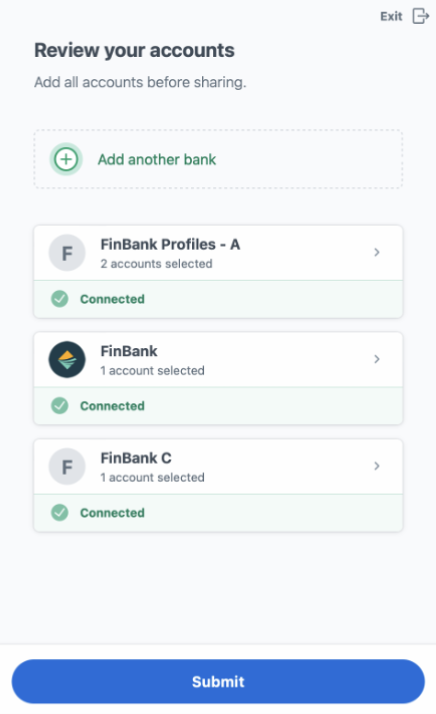Viewport: 436px width, 714px height.
Task: Click 2 accounts selected text
Action: pyautogui.click(x=156, y=264)
